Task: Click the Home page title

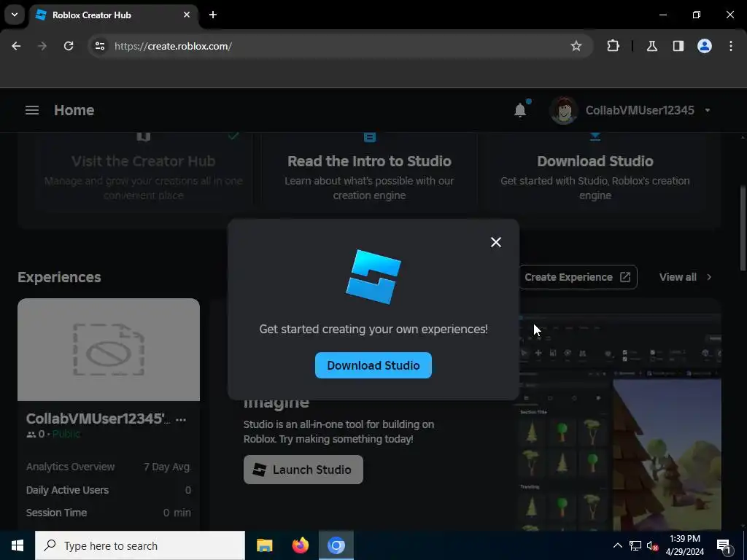Action: [74, 111]
